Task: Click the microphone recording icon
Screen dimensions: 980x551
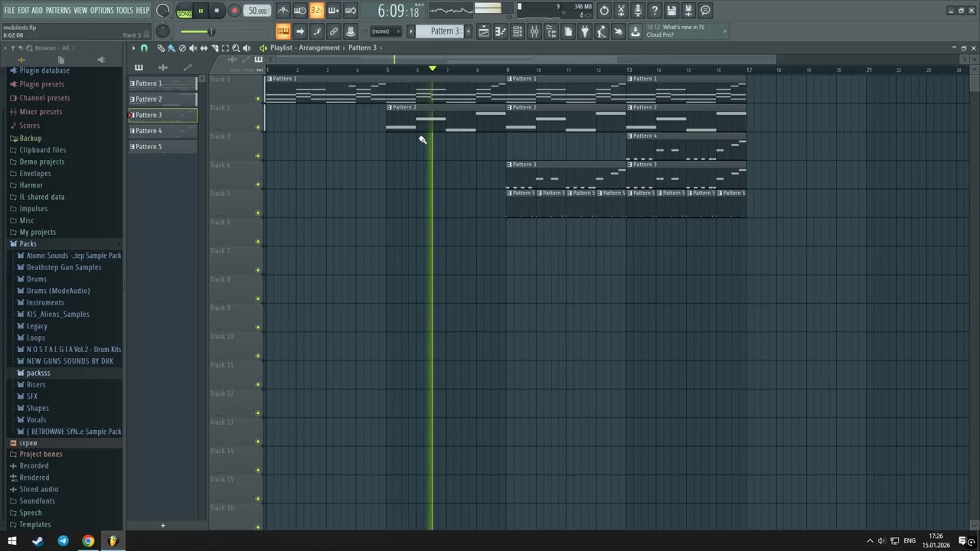Action: click(638, 10)
